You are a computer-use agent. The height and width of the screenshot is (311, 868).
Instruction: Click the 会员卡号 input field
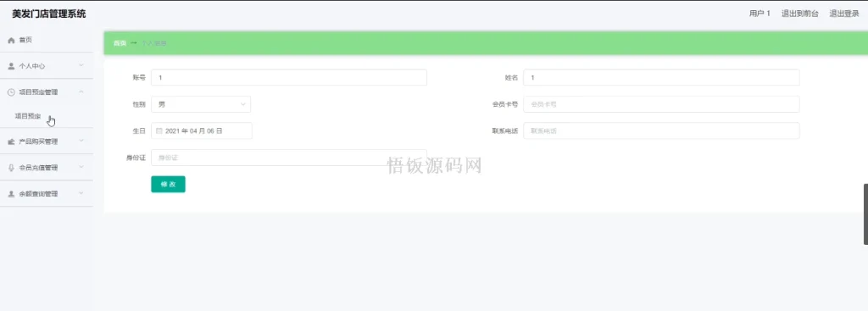tap(661, 104)
